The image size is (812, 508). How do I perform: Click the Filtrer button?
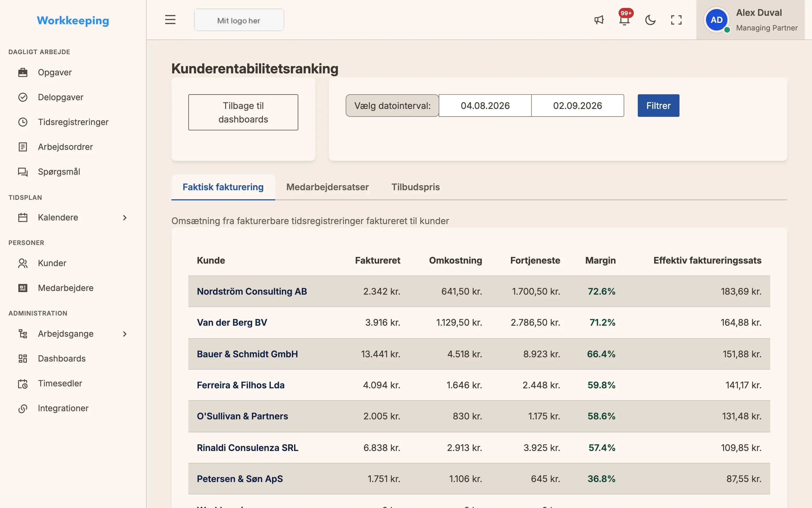[x=658, y=106]
